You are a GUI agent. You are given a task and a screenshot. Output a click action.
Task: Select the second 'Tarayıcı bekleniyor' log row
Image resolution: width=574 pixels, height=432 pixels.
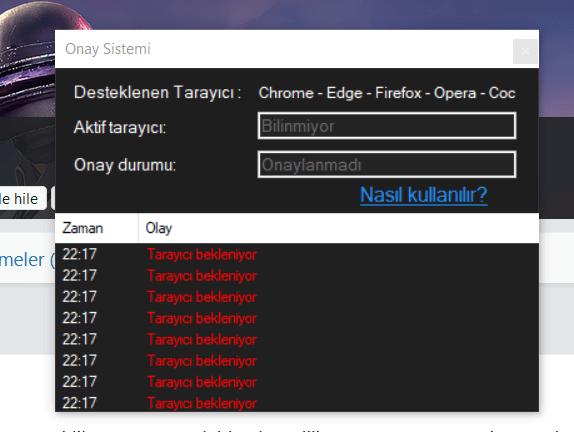pyautogui.click(x=297, y=275)
